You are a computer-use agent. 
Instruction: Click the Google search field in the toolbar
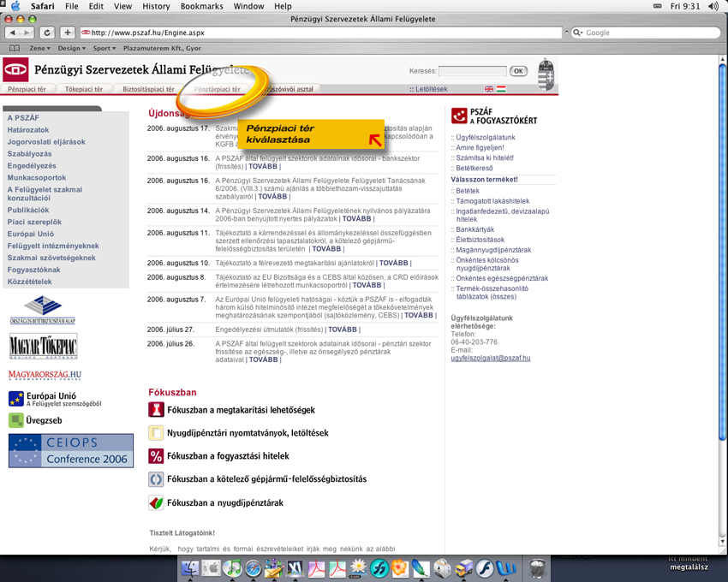coord(646,33)
